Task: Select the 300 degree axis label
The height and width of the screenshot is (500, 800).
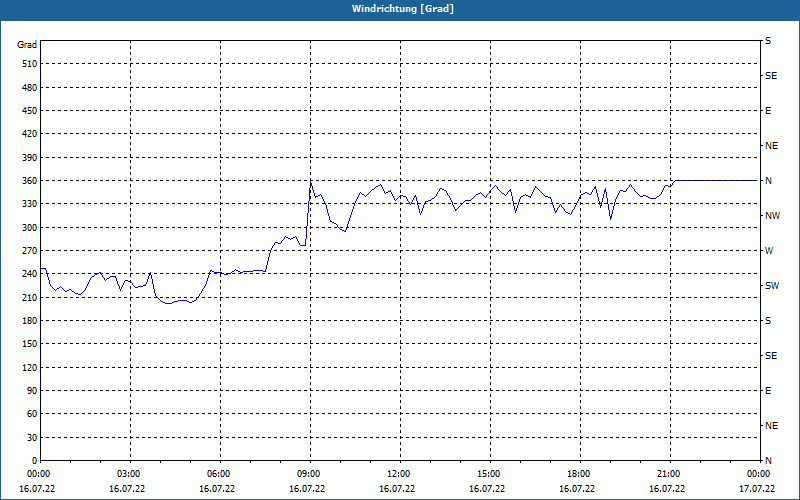Action: (x=29, y=227)
